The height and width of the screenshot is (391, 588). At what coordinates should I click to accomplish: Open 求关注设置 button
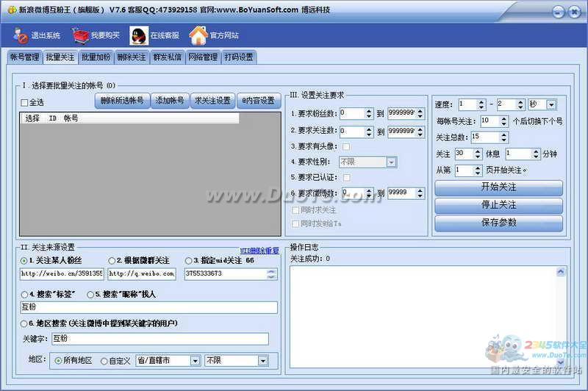(x=212, y=101)
